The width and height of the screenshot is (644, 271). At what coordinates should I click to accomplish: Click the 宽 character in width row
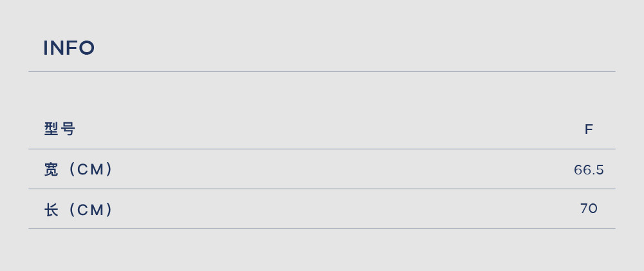click(52, 169)
